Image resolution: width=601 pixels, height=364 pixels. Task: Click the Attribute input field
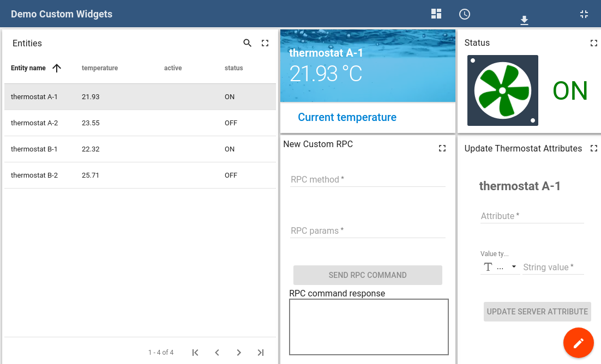click(x=532, y=216)
